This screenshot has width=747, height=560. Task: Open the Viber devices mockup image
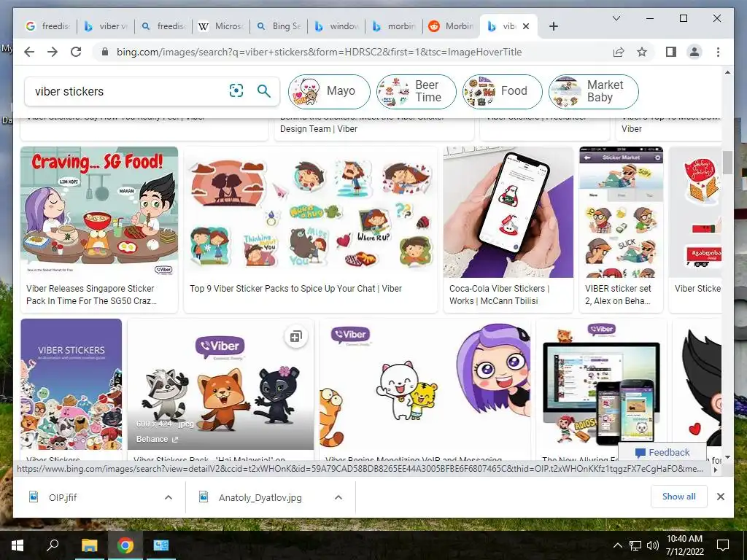pyautogui.click(x=601, y=384)
